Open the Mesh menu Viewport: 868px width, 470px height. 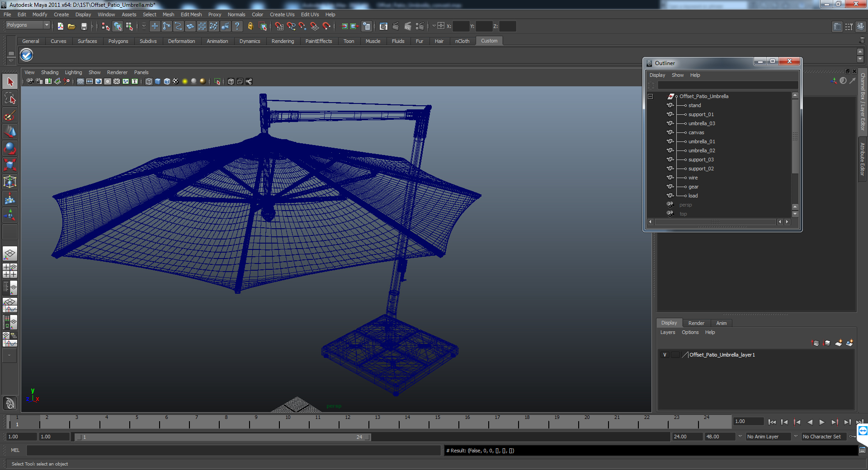click(x=168, y=14)
